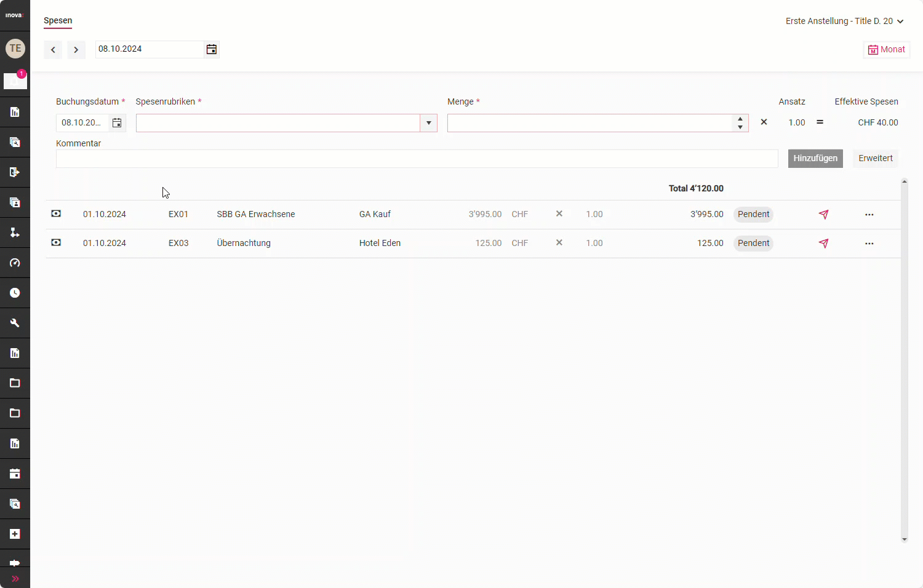Image resolution: width=923 pixels, height=588 pixels.
Task: Go to the next date
Action: click(76, 50)
